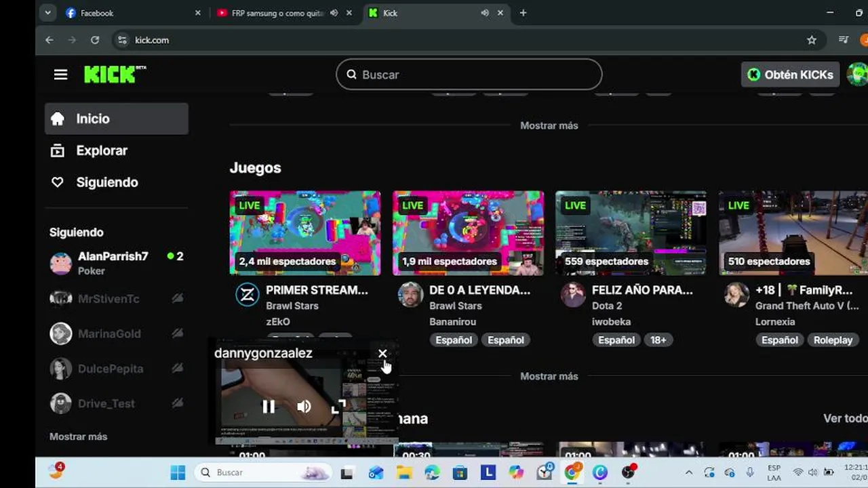Open zEkO's live stream thumbnail
Screen dimensions: 868x488
(x=305, y=233)
